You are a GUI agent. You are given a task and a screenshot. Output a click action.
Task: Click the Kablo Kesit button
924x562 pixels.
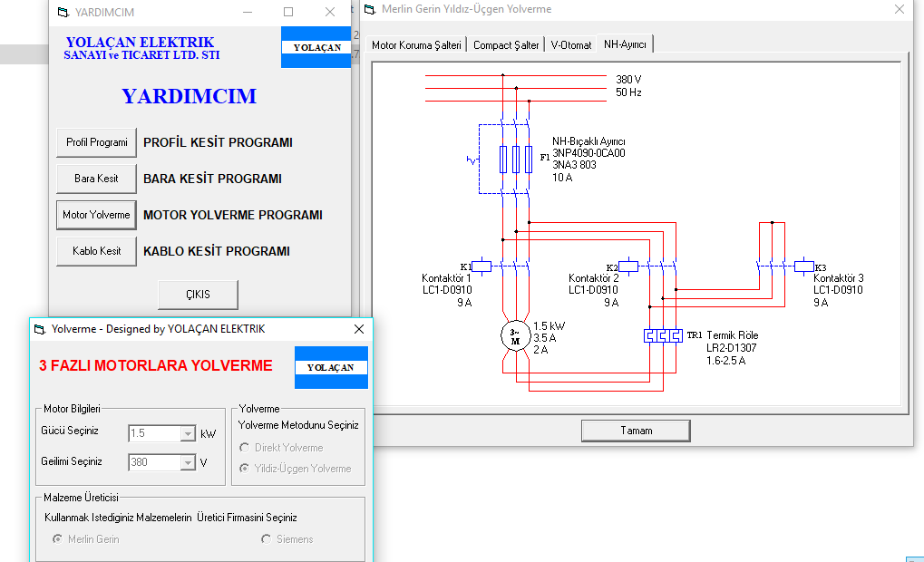97,251
